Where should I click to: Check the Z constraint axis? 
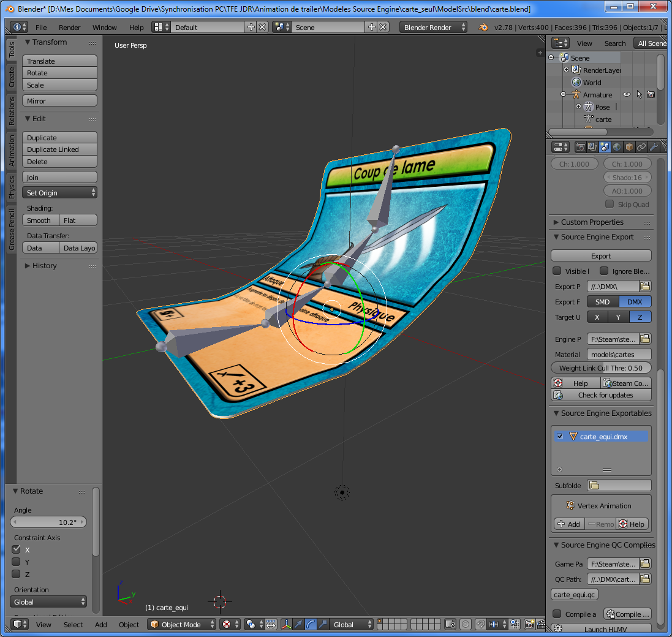click(x=17, y=574)
